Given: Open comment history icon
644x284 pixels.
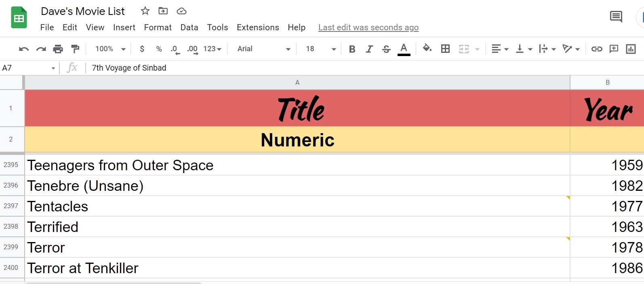Looking at the screenshot, I should [x=616, y=17].
